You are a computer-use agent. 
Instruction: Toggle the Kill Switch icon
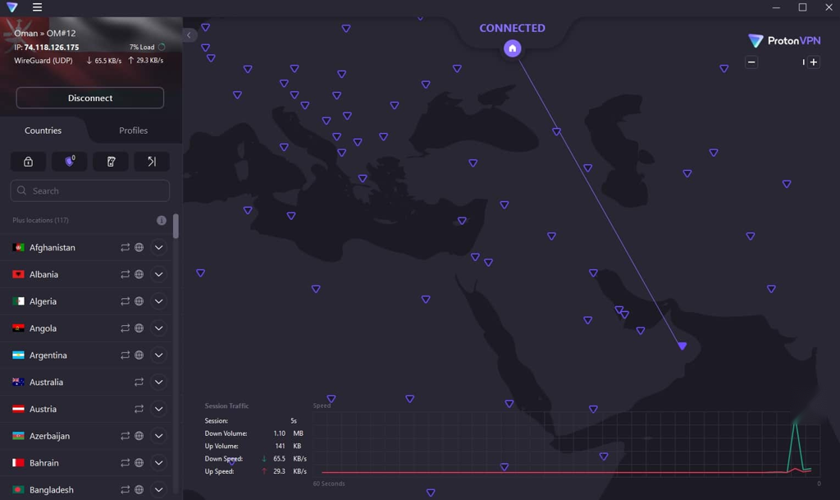point(111,161)
